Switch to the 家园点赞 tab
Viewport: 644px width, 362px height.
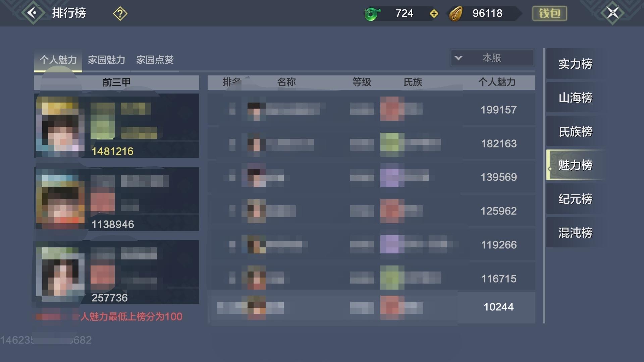pos(155,60)
